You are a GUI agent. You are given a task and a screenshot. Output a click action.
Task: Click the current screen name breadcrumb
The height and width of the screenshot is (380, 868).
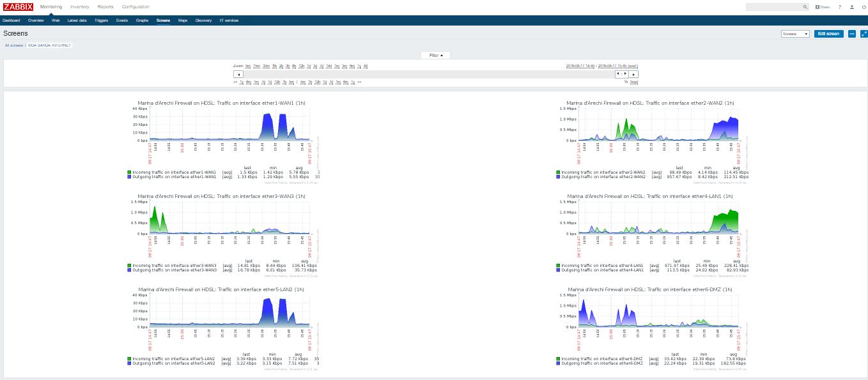pyautogui.click(x=50, y=45)
